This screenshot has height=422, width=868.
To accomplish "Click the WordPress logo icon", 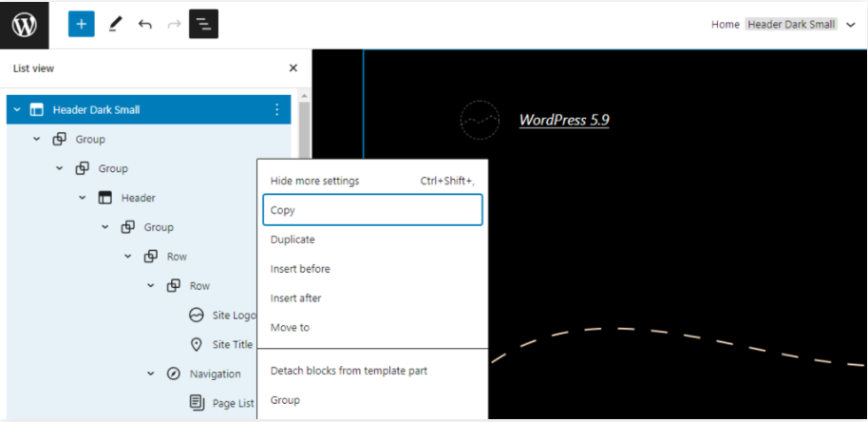I will click(24, 24).
